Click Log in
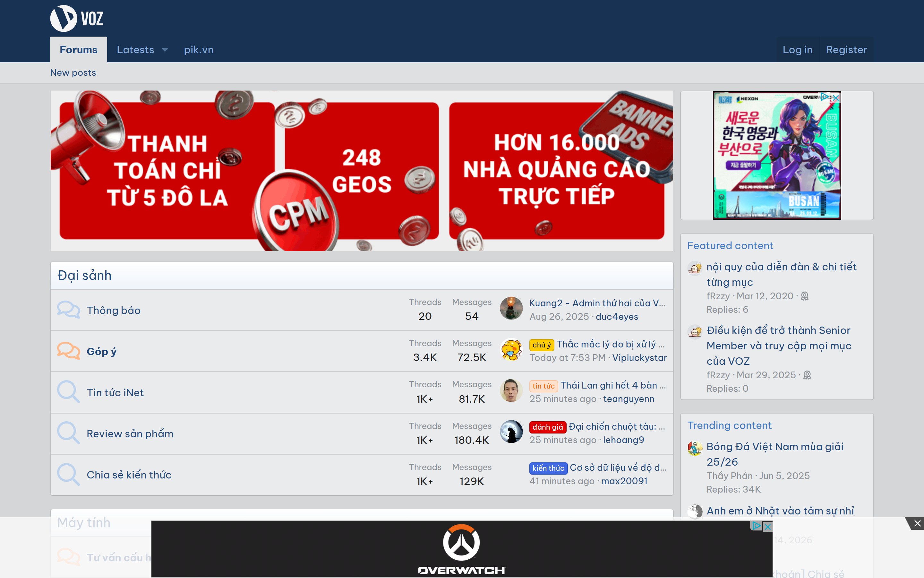The width and height of the screenshot is (924, 578). [x=798, y=50]
